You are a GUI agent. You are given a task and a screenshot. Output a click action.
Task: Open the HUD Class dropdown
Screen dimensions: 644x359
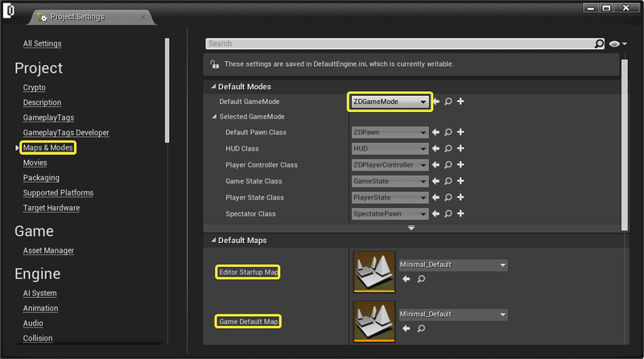coord(390,149)
